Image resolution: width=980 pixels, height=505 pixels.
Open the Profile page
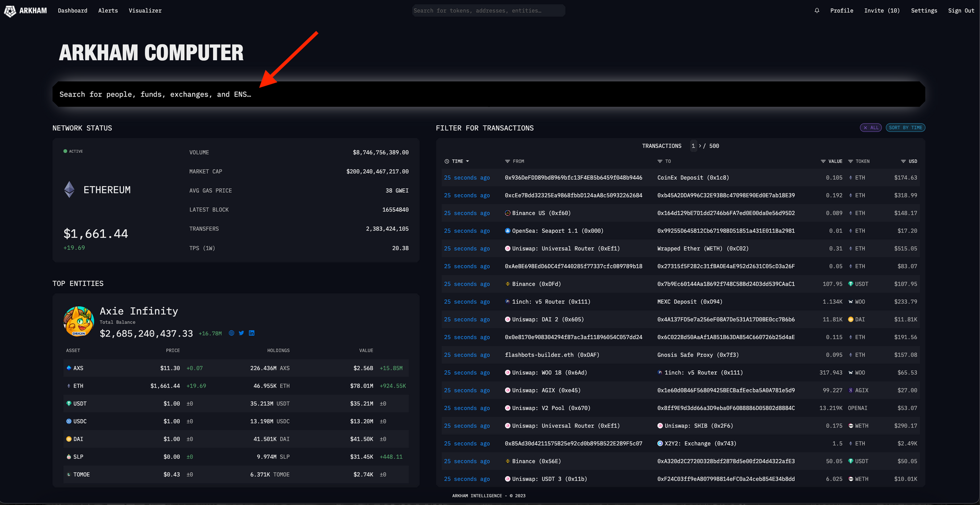coord(842,11)
